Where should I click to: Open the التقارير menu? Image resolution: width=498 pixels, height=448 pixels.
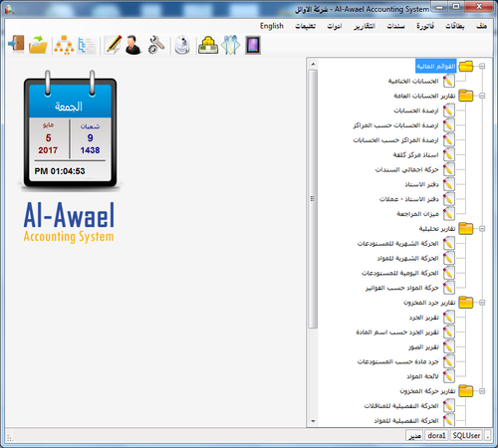(365, 26)
